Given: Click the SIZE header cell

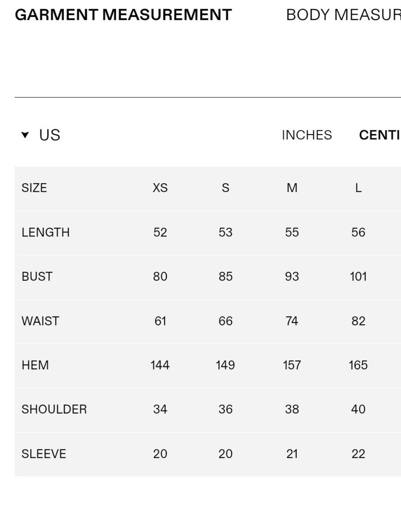Looking at the screenshot, I should pyautogui.click(x=34, y=188).
